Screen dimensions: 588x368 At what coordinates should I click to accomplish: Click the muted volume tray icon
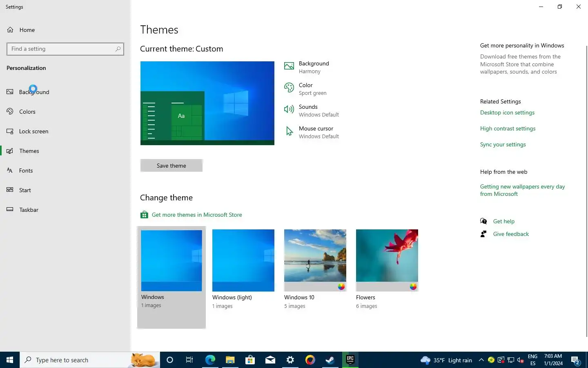521,360
